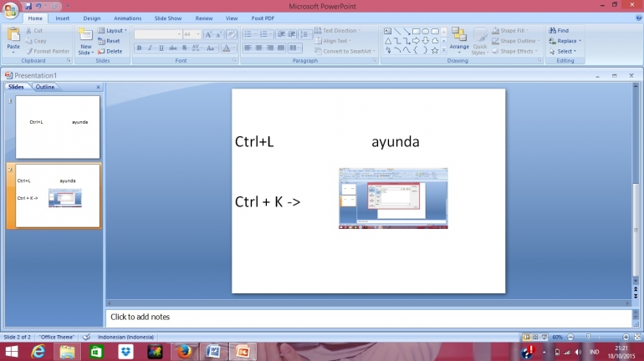The width and height of the screenshot is (644, 361).
Task: Open the Select dropdown in Editing
Action: tap(563, 51)
